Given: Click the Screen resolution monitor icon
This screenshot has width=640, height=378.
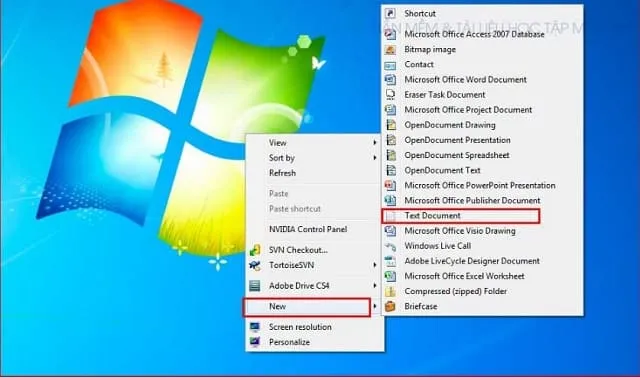Looking at the screenshot, I should [255, 327].
